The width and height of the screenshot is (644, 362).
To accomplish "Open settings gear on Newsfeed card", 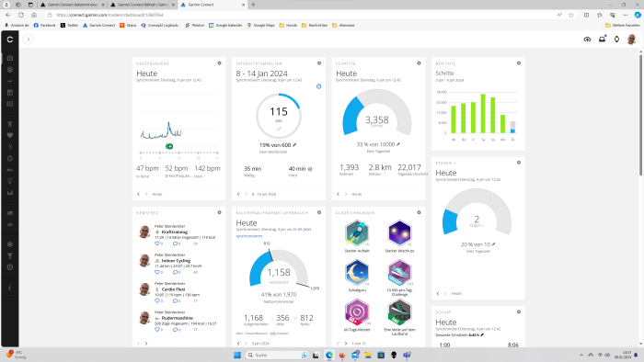I will 219,212.
